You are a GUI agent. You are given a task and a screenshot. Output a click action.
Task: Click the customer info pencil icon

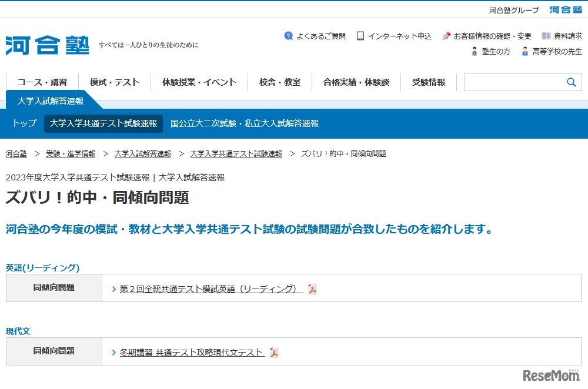tap(446, 36)
